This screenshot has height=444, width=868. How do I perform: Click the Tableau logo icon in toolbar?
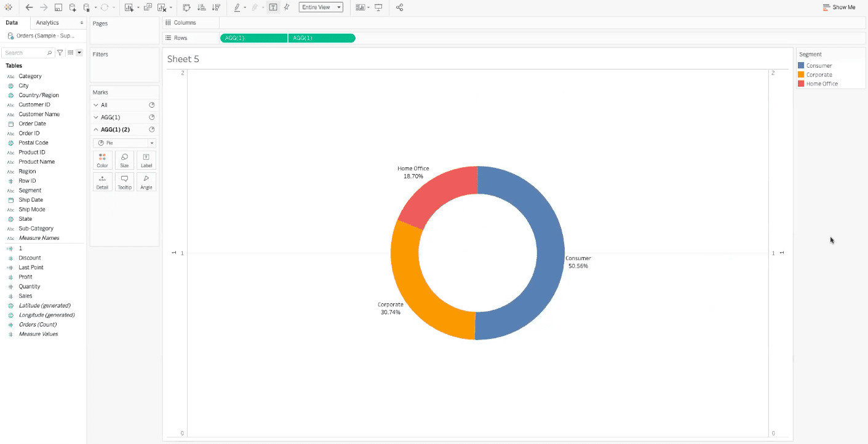pos(9,7)
